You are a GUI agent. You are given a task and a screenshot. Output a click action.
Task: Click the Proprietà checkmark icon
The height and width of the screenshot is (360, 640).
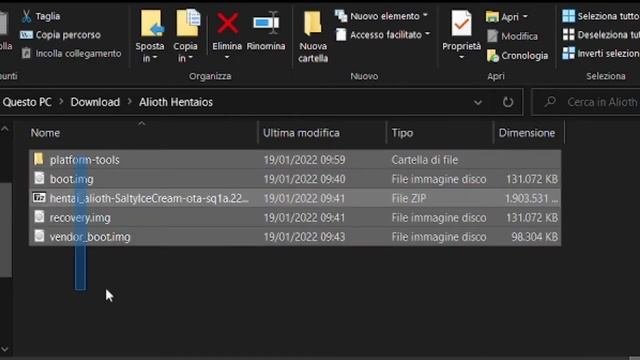(461, 24)
